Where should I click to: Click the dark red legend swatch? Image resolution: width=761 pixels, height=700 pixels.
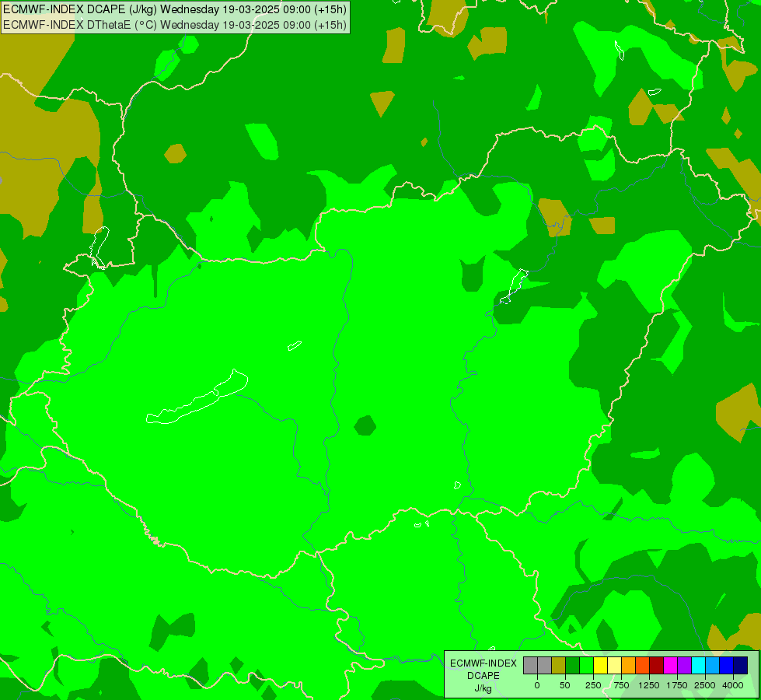click(657, 666)
